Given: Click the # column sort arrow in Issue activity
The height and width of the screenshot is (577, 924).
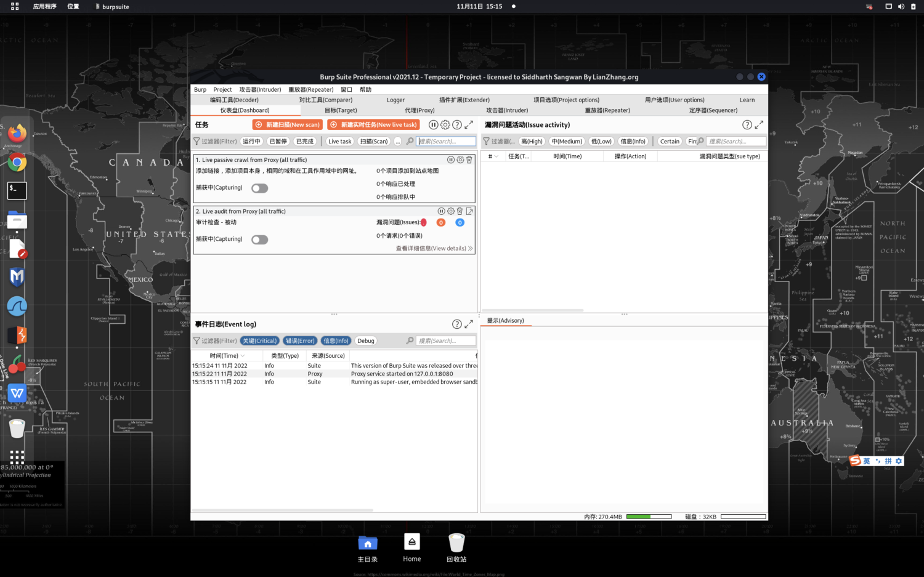Looking at the screenshot, I should 496,156.
